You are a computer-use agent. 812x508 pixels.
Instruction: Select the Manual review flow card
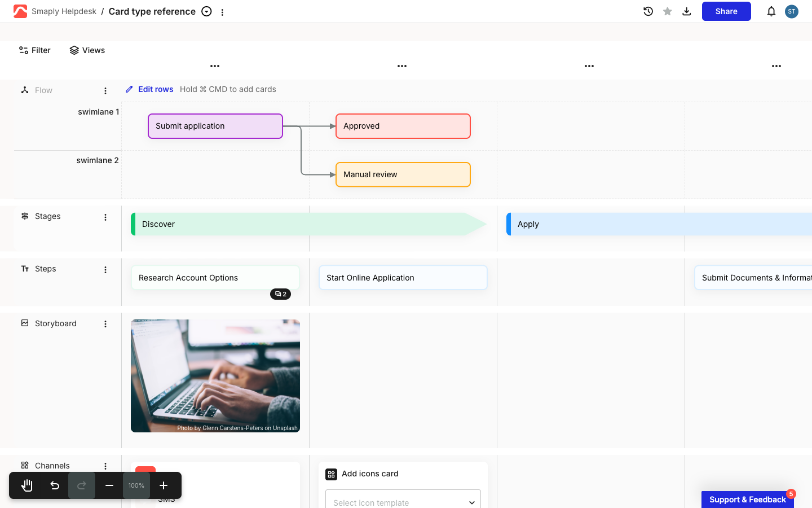tap(403, 174)
